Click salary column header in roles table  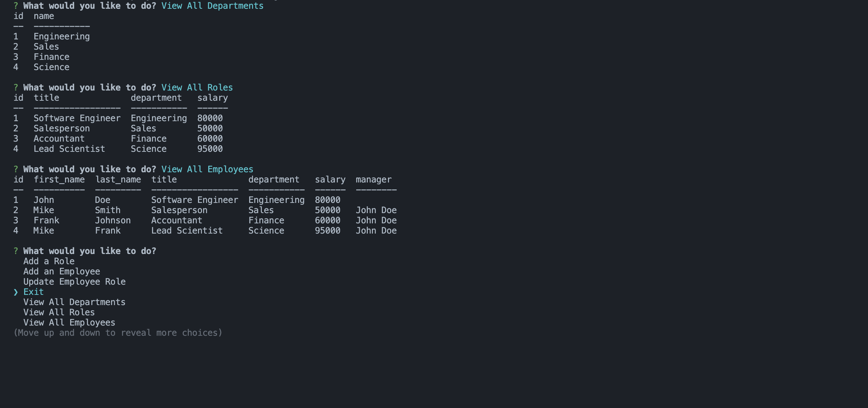212,98
